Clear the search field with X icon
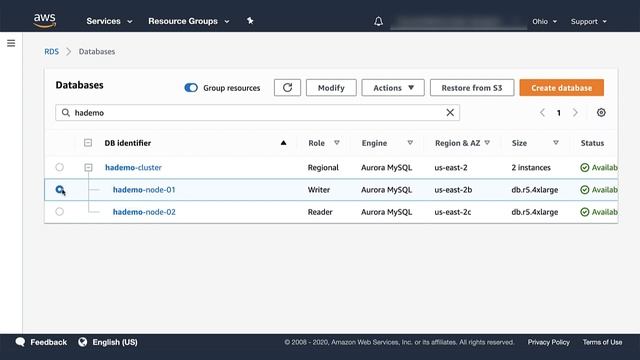The image size is (640, 360). 450,113
